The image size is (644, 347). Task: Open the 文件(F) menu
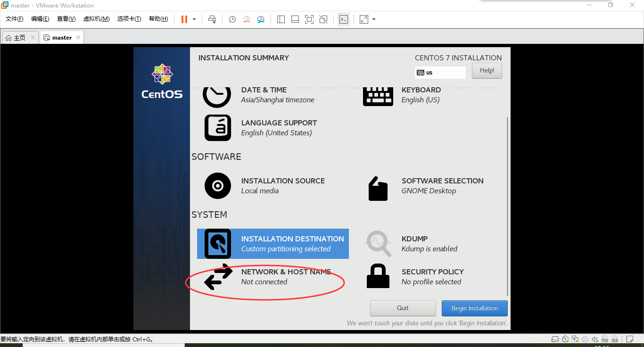(15, 19)
